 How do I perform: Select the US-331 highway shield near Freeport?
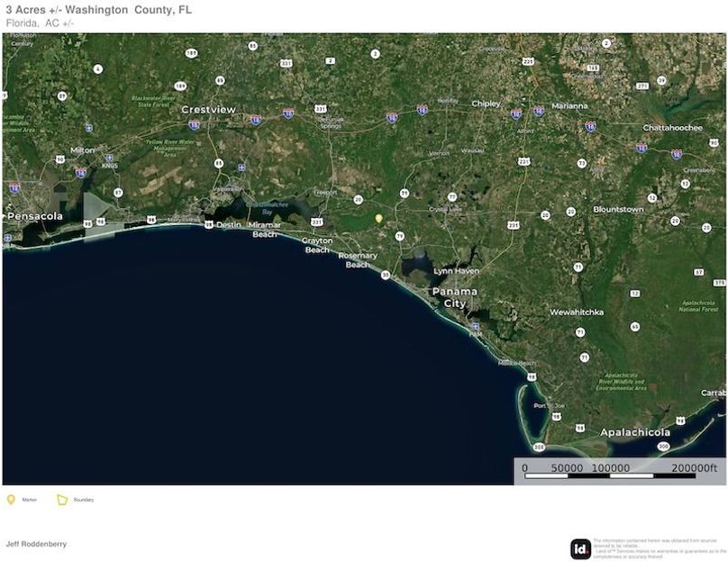[x=317, y=222]
